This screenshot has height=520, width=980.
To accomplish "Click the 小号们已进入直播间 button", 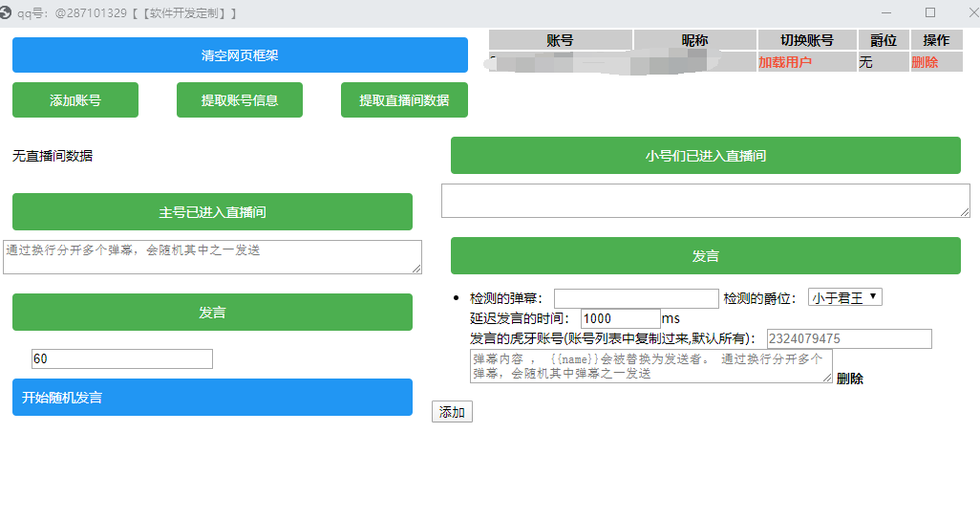I will click(x=705, y=156).
